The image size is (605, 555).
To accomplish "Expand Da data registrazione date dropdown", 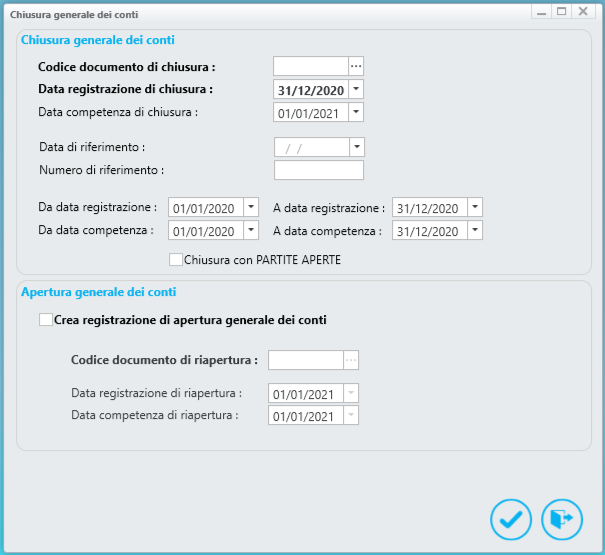I will pyautogui.click(x=251, y=208).
